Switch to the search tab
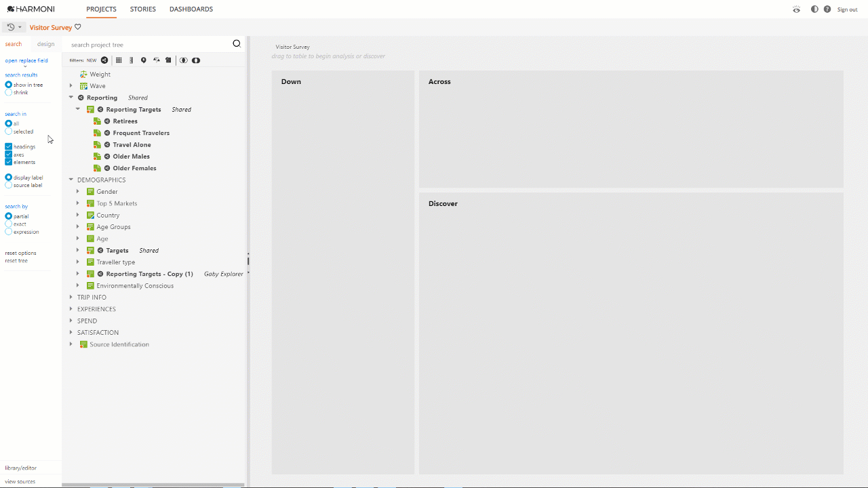The width and height of the screenshot is (868, 488). (x=14, y=44)
